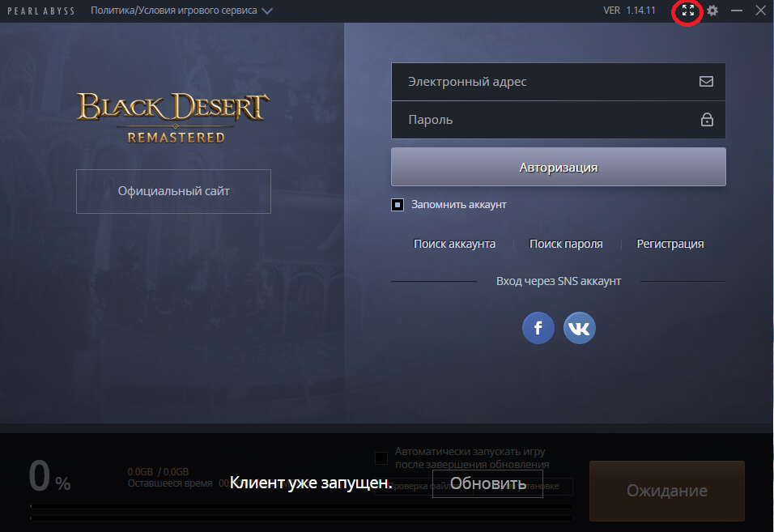774x532 pixels.
Task: Click the Ожидание button
Action: coord(667,491)
